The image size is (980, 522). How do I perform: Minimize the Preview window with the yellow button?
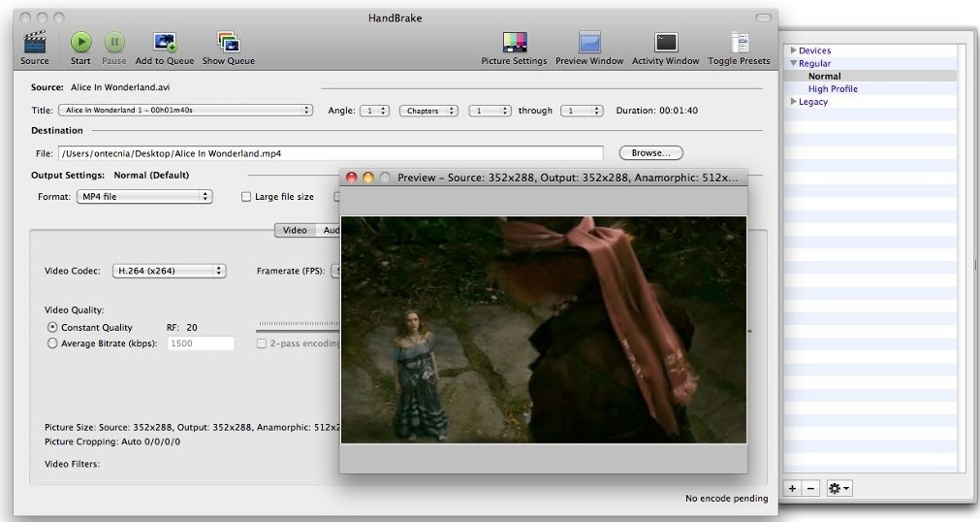[x=368, y=178]
